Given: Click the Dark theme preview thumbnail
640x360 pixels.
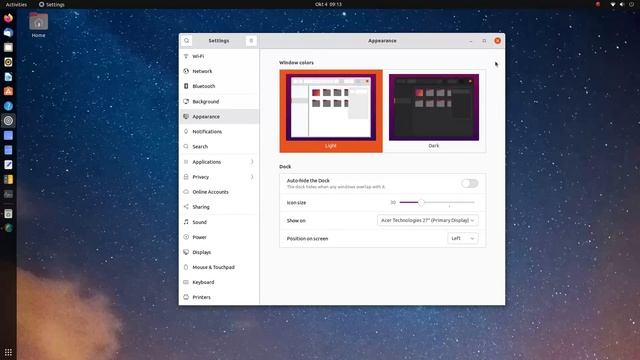Looking at the screenshot, I should point(434,107).
